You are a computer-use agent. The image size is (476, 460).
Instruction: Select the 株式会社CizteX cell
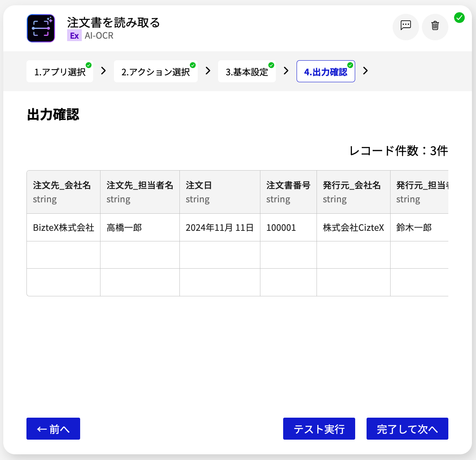[354, 228]
